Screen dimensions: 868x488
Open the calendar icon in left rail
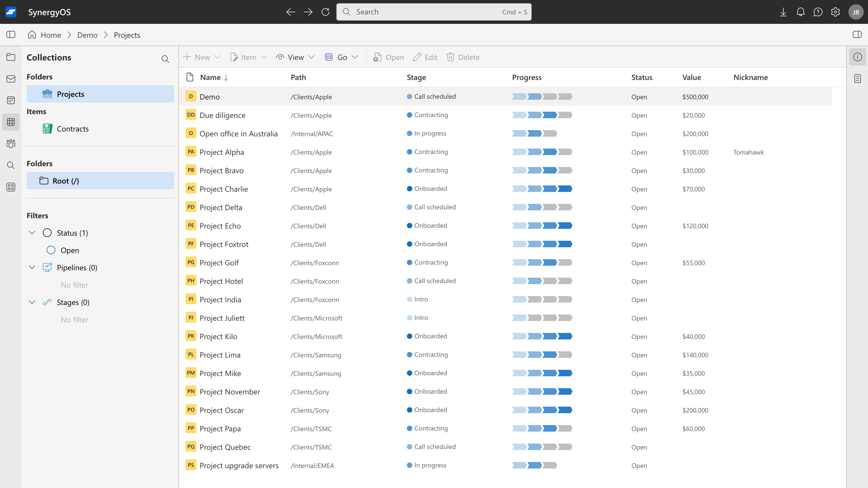click(x=11, y=100)
